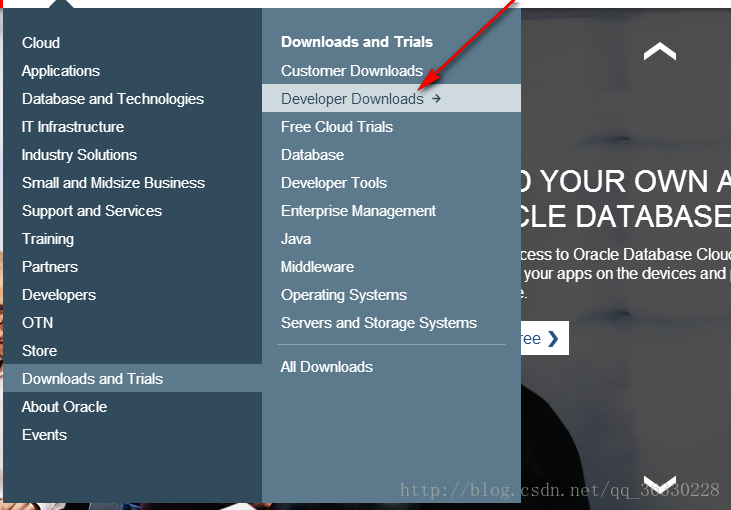Viewport: 731px width, 510px height.
Task: Click the up chevron on the banner
Action: (x=660, y=51)
